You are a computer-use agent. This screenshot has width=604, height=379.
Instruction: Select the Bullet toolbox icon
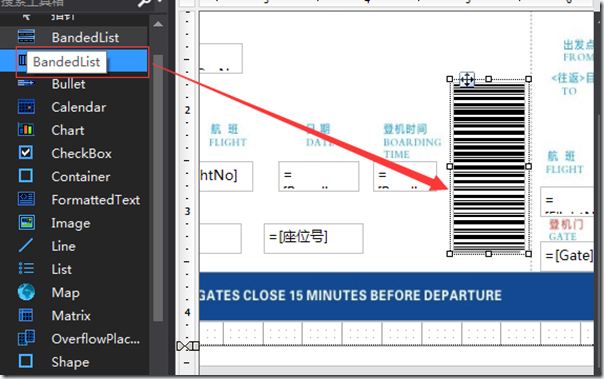tap(26, 82)
